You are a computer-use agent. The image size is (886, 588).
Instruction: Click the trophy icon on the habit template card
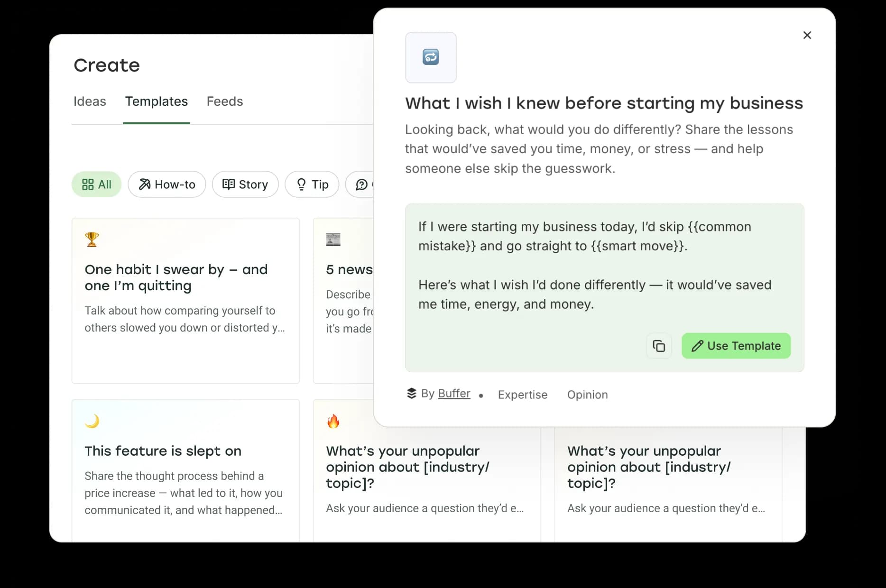tap(91, 239)
